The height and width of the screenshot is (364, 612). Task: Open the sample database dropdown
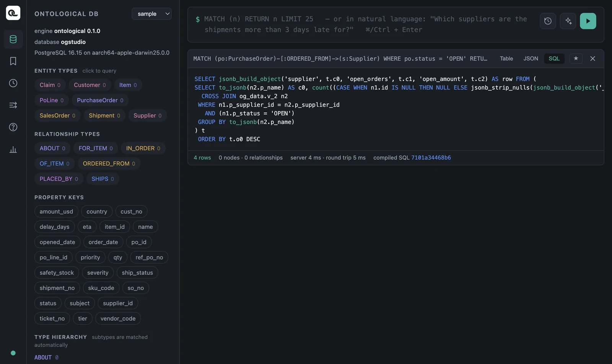pyautogui.click(x=151, y=14)
